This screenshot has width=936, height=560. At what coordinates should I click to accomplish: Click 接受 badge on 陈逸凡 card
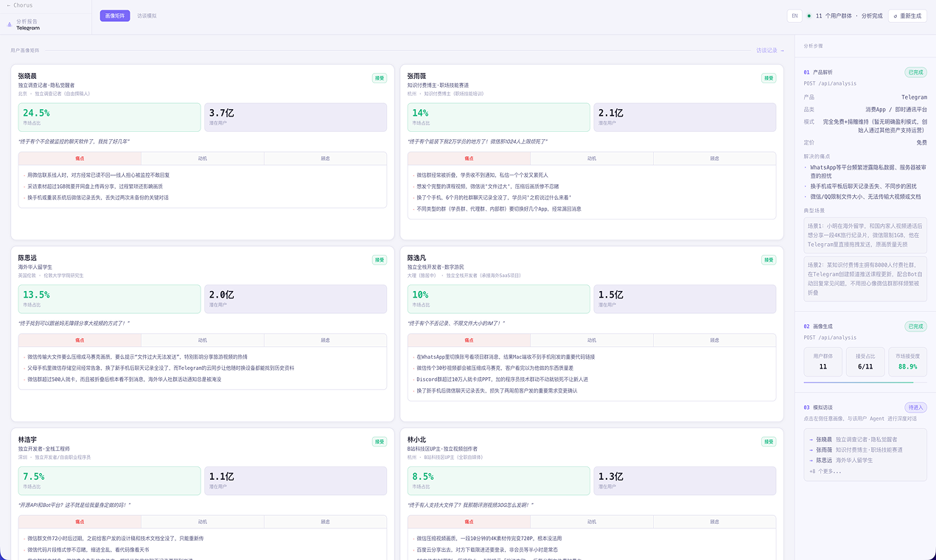769,260
